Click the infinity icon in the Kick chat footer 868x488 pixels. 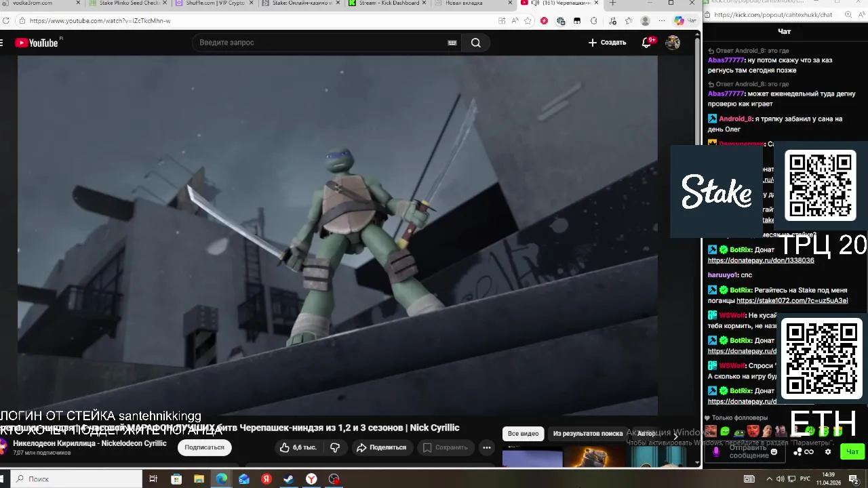click(x=808, y=452)
